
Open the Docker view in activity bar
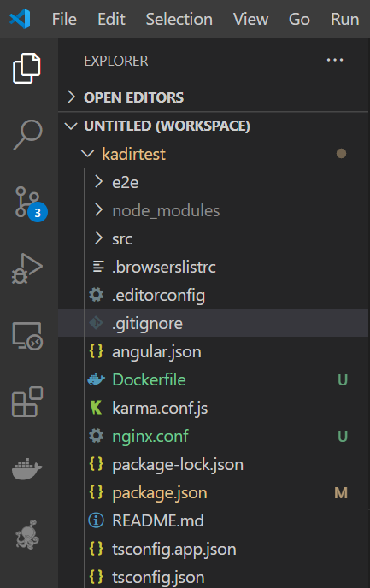click(27, 468)
